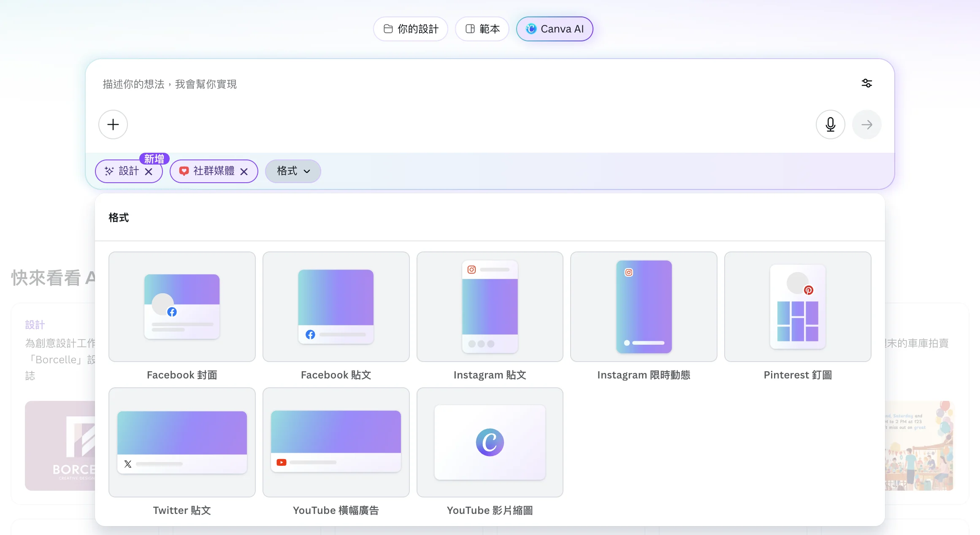Toggle the 社群媒體 heart chip
Screen dimensions: 980x535
(207, 171)
